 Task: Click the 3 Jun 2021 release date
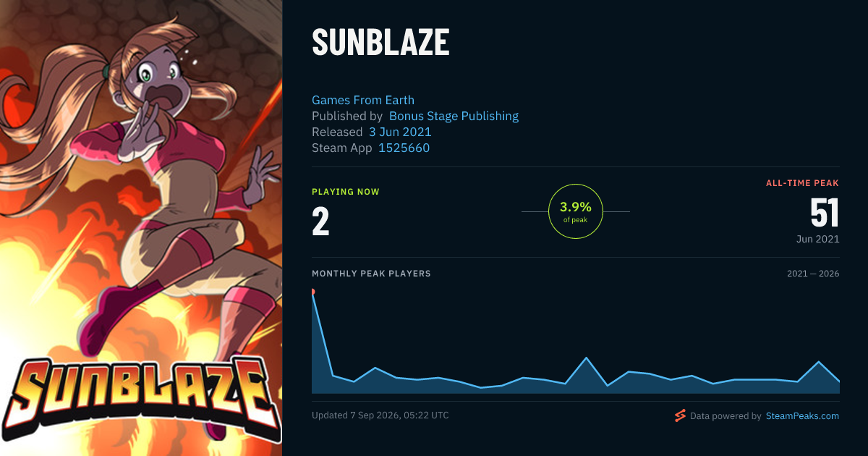[400, 132]
